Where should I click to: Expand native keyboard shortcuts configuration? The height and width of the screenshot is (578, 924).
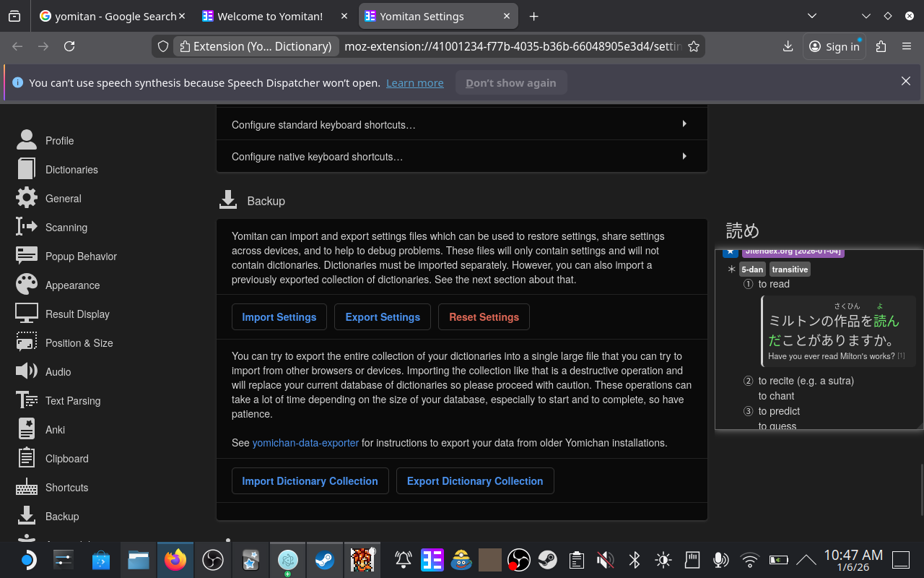click(462, 156)
